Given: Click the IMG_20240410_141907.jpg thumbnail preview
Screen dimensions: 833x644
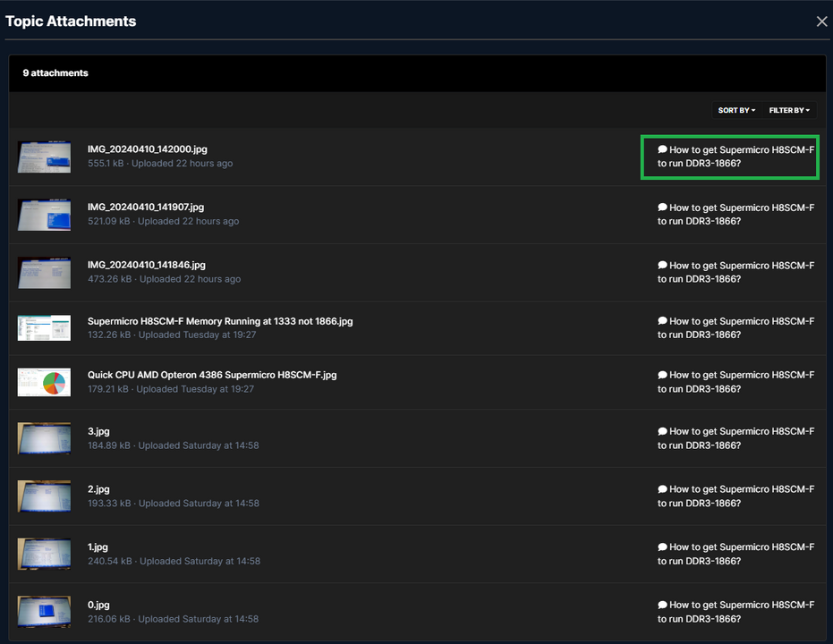Looking at the screenshot, I should [44, 215].
